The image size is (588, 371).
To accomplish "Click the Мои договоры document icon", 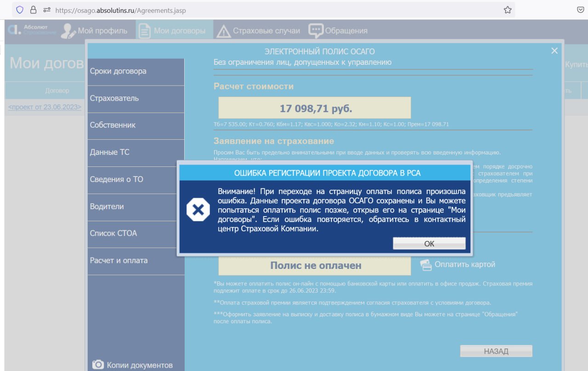I will point(145,31).
